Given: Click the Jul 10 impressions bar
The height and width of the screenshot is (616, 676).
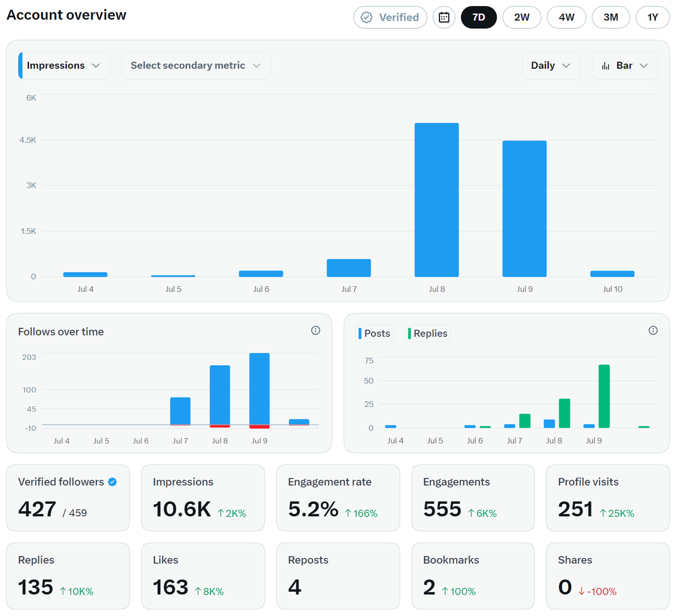Looking at the screenshot, I should pos(612,274).
